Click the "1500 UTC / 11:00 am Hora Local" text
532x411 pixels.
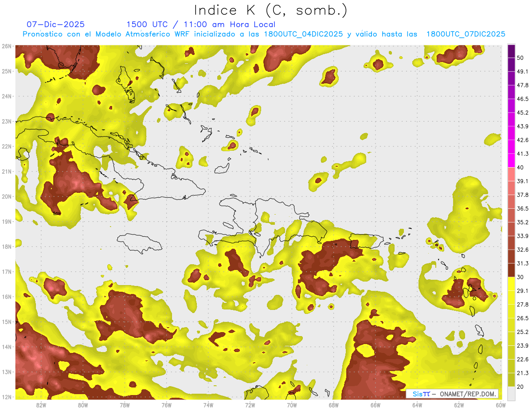(201, 25)
